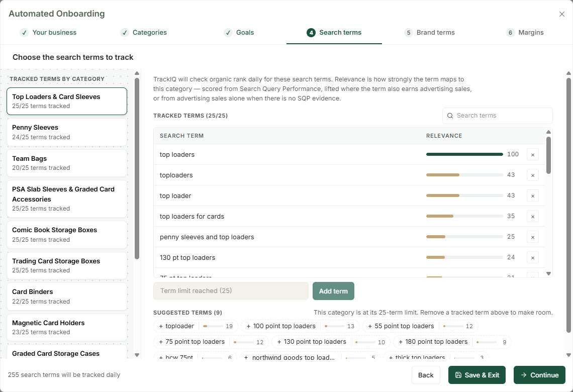Image resolution: width=573 pixels, height=392 pixels.
Task: Select the Search terms step
Action: 334,33
